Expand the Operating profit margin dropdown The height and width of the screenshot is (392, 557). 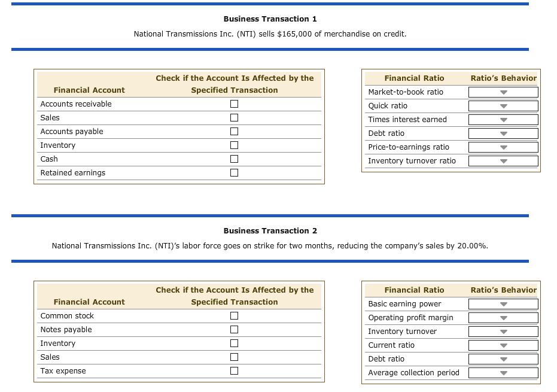click(x=503, y=318)
